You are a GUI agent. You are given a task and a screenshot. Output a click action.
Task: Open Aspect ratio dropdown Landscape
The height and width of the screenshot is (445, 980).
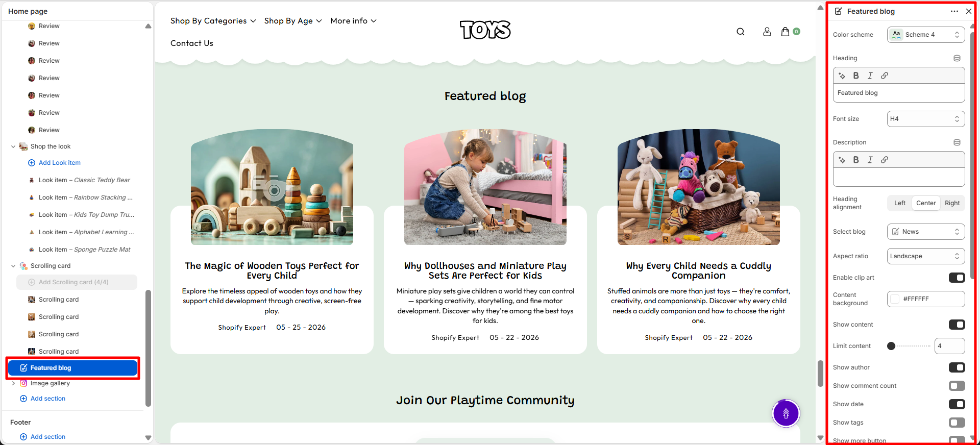click(x=926, y=256)
